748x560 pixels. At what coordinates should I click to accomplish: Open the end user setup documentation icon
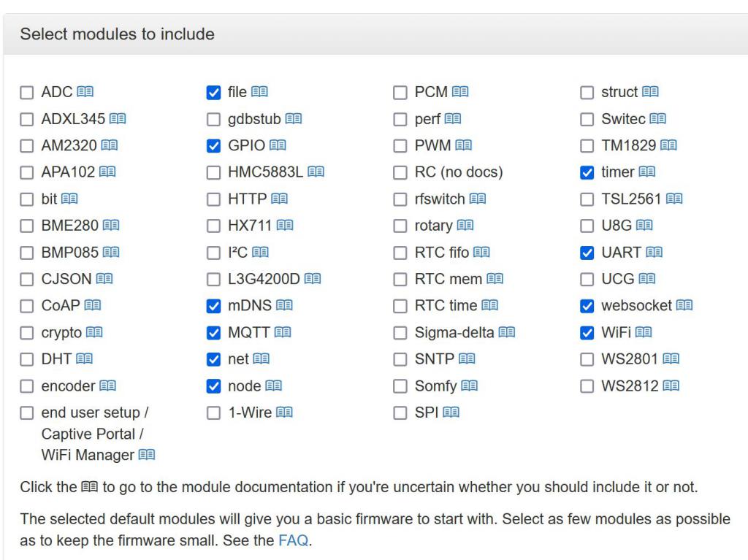147,456
